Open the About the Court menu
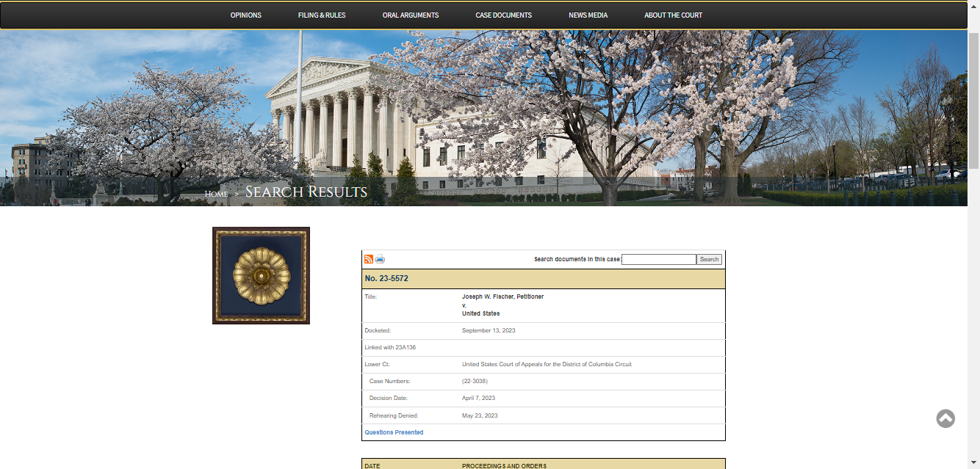The height and width of the screenshot is (469, 980). point(674,15)
